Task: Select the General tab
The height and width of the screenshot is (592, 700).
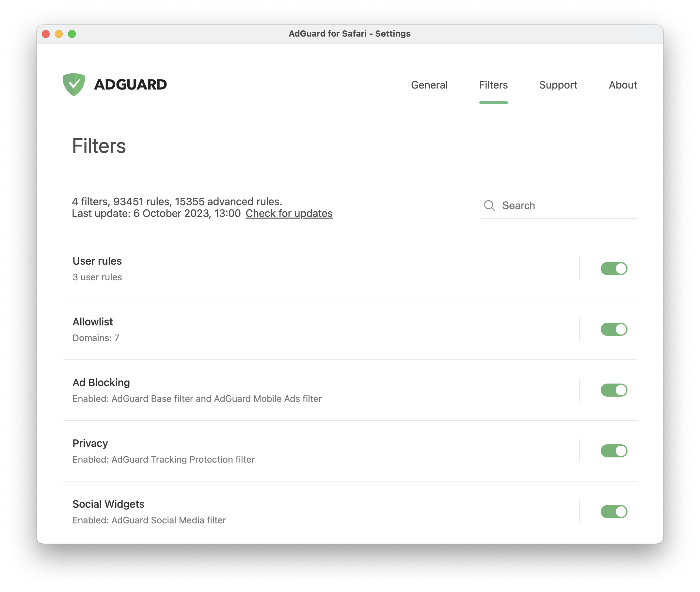Action: point(430,85)
